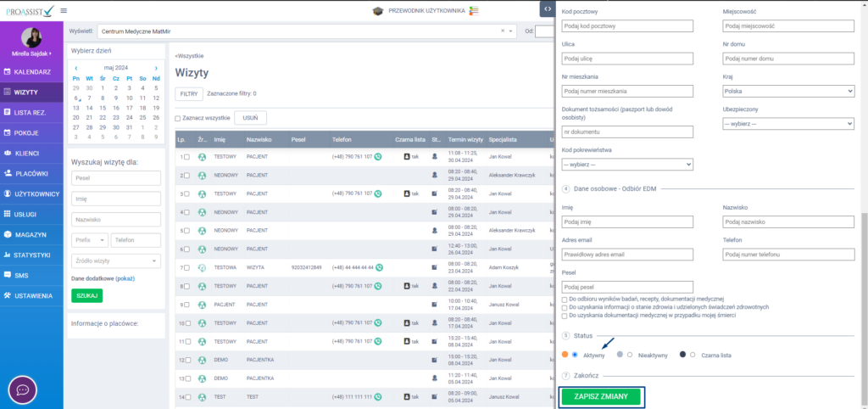
Task: Click the Adres email input field
Action: point(627,255)
